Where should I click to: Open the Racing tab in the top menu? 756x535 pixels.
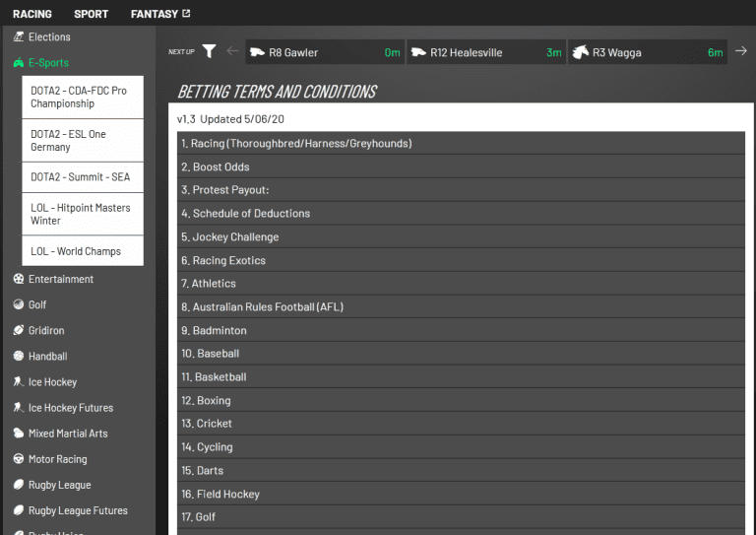coord(32,14)
